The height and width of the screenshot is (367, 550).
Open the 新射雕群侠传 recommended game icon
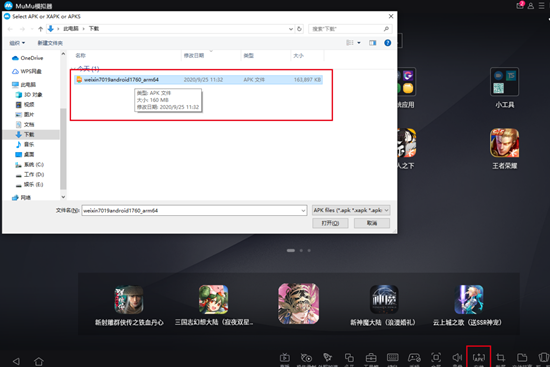129,299
